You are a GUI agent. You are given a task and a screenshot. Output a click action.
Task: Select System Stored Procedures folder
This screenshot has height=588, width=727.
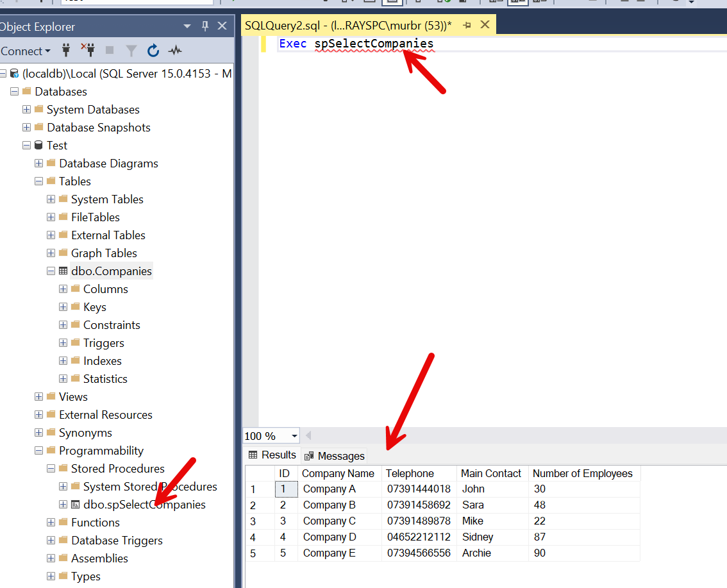[150, 487]
